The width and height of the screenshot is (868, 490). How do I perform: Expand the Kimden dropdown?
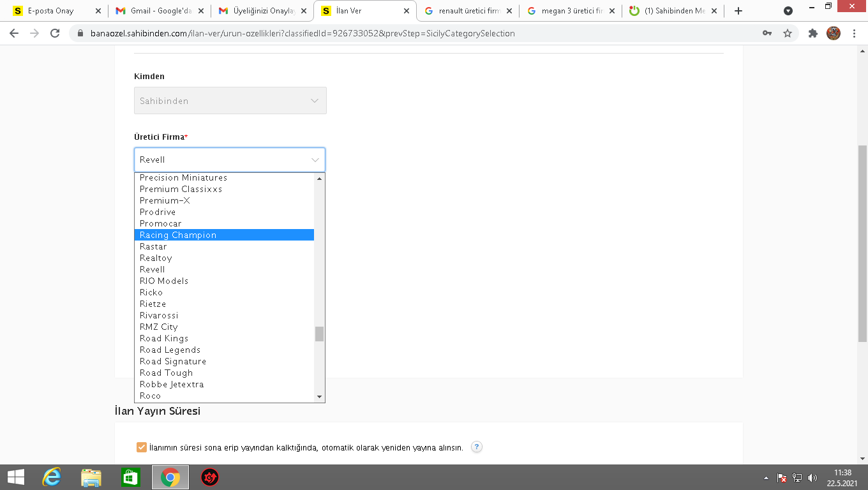(x=230, y=101)
